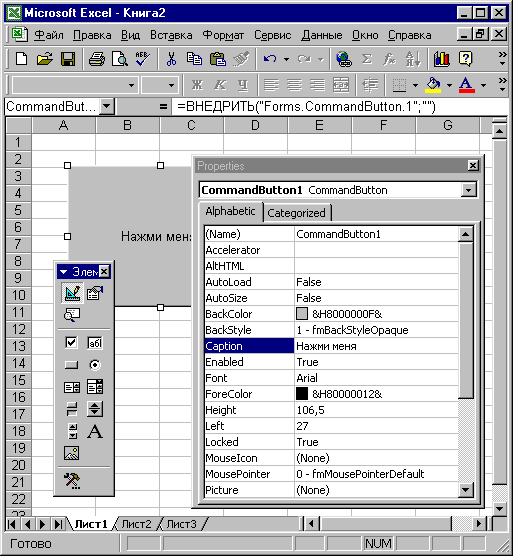
Task: Expand the CommandButton1 object dropdown
Action: click(x=468, y=190)
